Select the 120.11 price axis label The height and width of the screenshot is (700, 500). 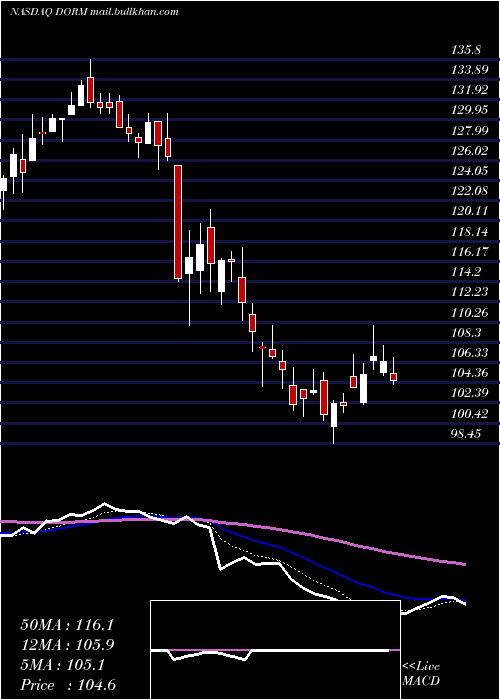click(x=470, y=211)
